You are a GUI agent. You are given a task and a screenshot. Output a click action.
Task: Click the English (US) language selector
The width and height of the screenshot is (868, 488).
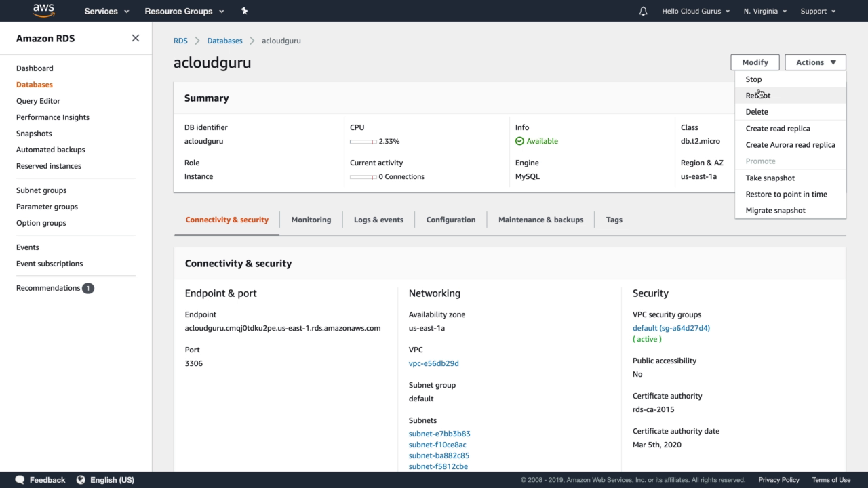point(112,480)
